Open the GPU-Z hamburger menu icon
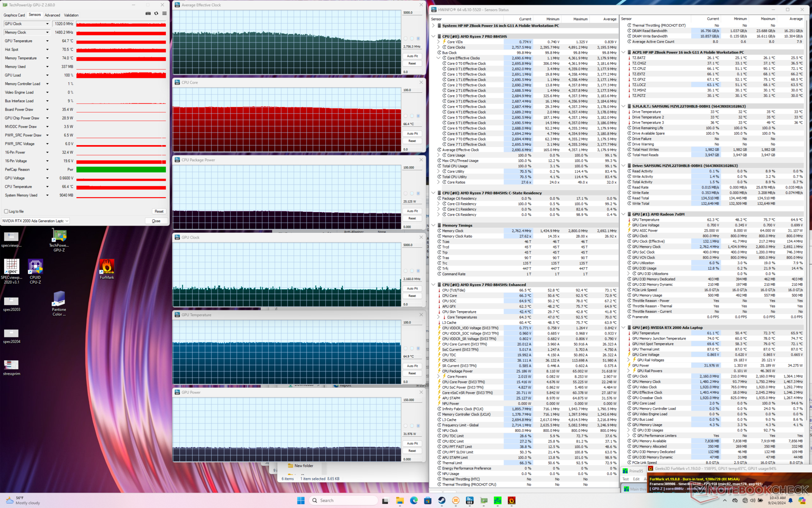Image resolution: width=812 pixels, height=508 pixels. point(165,14)
